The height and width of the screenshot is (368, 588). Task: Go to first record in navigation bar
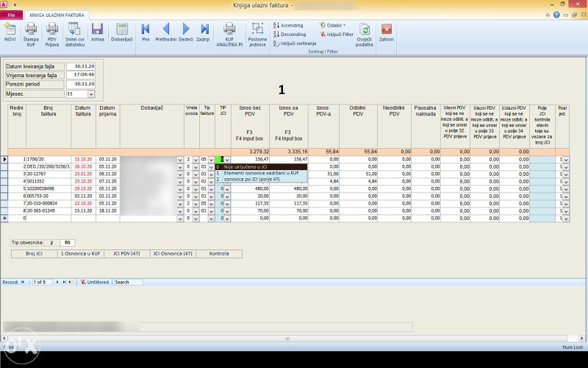[x=23, y=282]
